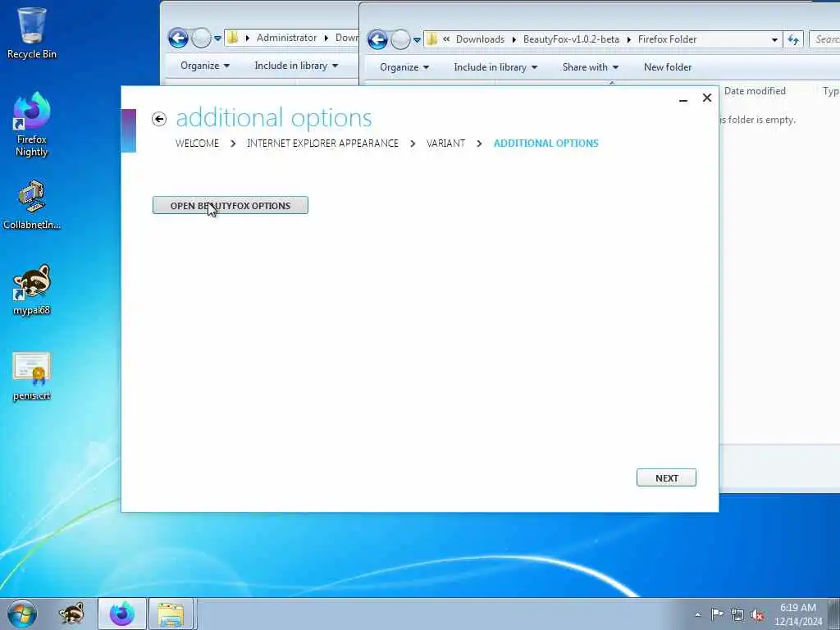Image resolution: width=840 pixels, height=630 pixels.
Task: Select the CollabnetIn... desktop icon
Action: point(32,205)
